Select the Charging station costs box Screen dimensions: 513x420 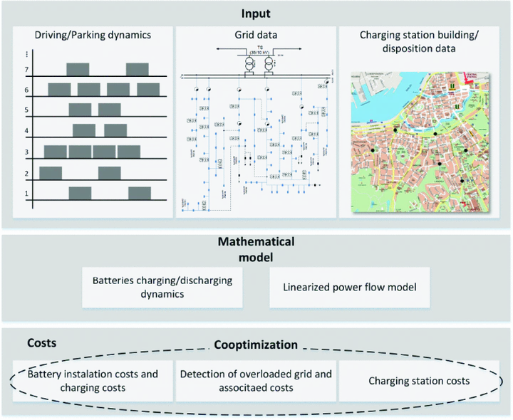click(x=419, y=381)
